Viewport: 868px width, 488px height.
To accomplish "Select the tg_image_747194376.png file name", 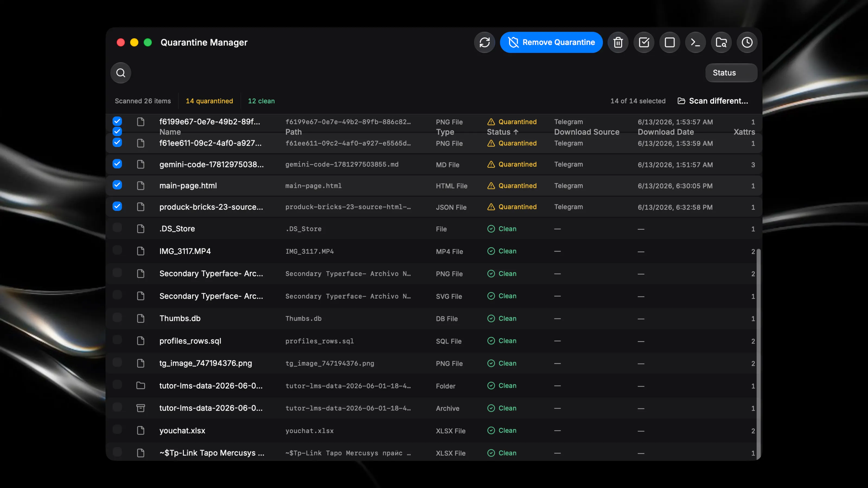I will pyautogui.click(x=206, y=363).
